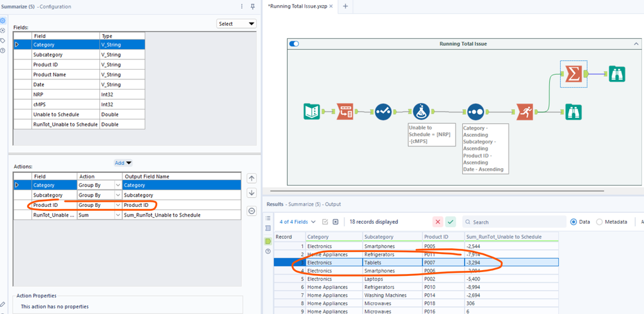
Task: Click the Browse tool after Summarize
Action: (x=616, y=74)
